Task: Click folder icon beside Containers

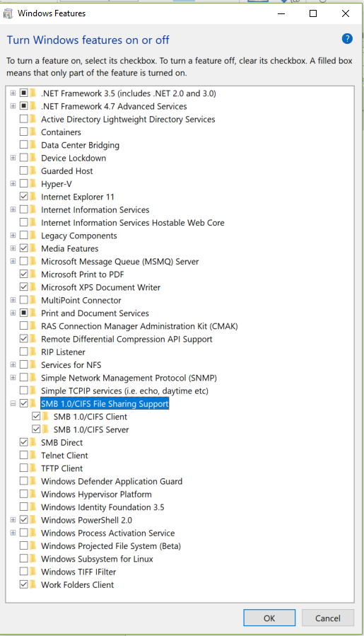Action: [x=33, y=132]
